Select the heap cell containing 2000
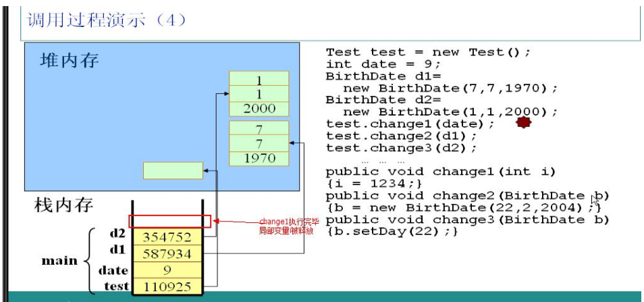 (259, 109)
